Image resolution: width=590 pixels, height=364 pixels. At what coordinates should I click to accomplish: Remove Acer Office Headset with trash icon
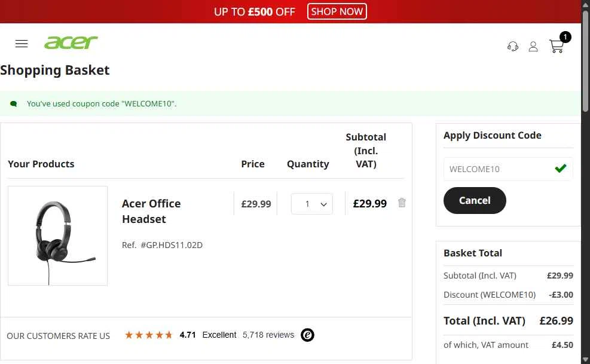[x=402, y=203]
